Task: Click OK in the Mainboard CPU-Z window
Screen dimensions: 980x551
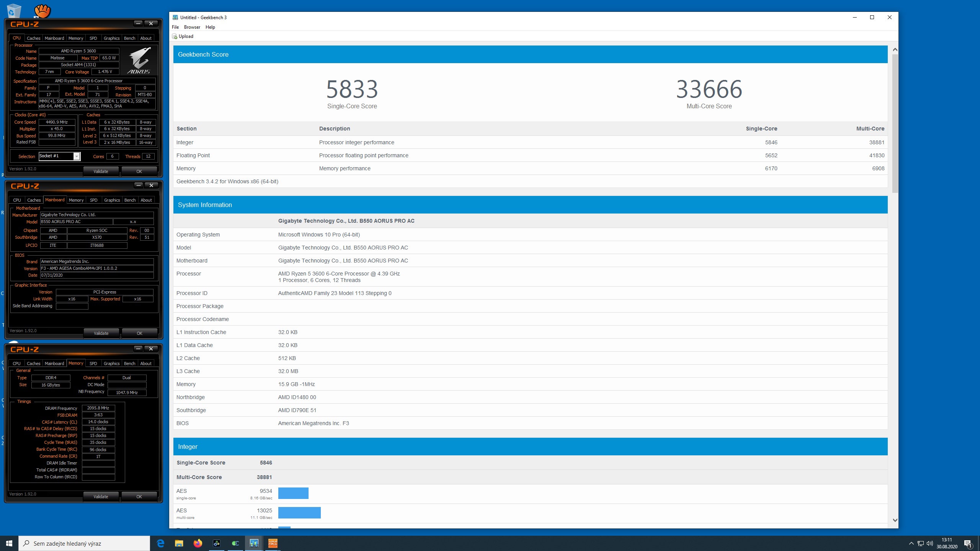Action: tap(140, 333)
